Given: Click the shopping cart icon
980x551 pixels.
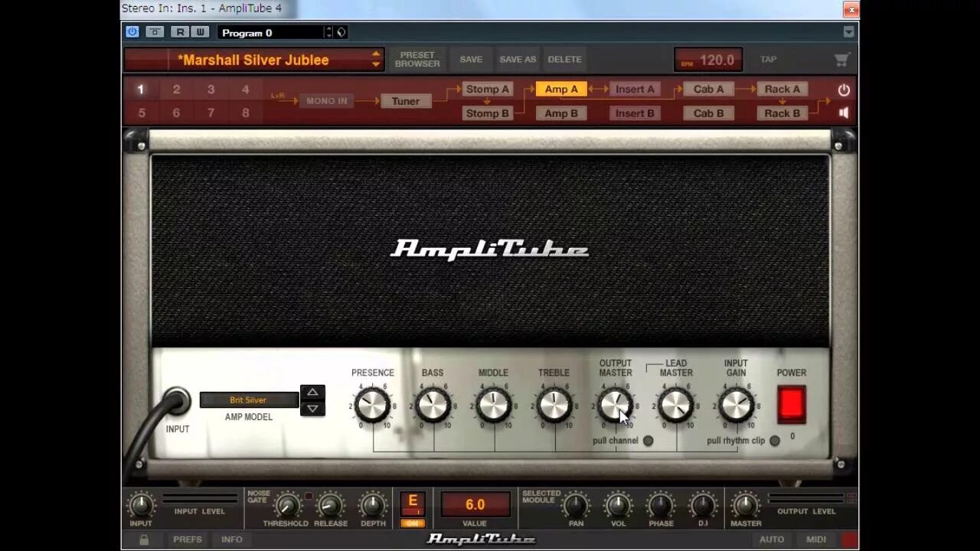Looking at the screenshot, I should click(841, 59).
